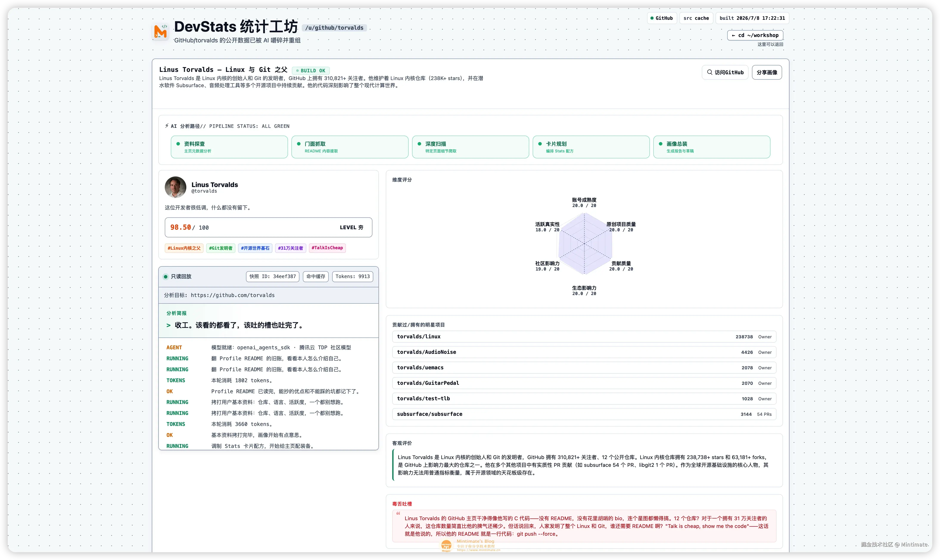Select the 深度扫描 pipeline step
The width and height of the screenshot is (940, 560).
pos(470,147)
